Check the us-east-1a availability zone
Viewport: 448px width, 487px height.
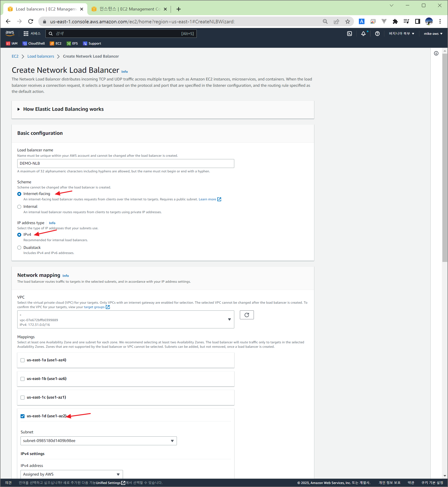[x=23, y=360]
